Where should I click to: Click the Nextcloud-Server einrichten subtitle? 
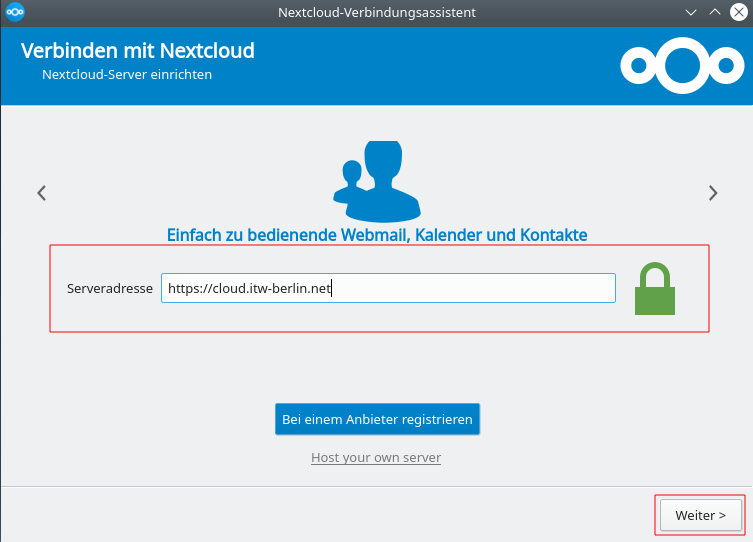127,74
